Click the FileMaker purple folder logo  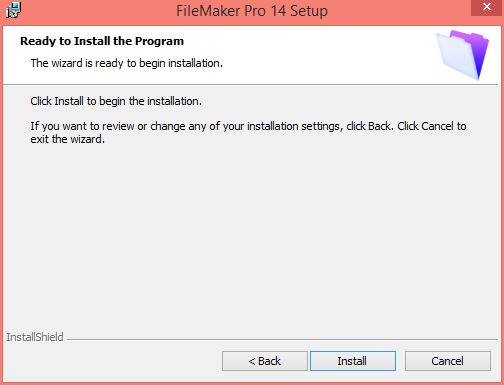[462, 55]
